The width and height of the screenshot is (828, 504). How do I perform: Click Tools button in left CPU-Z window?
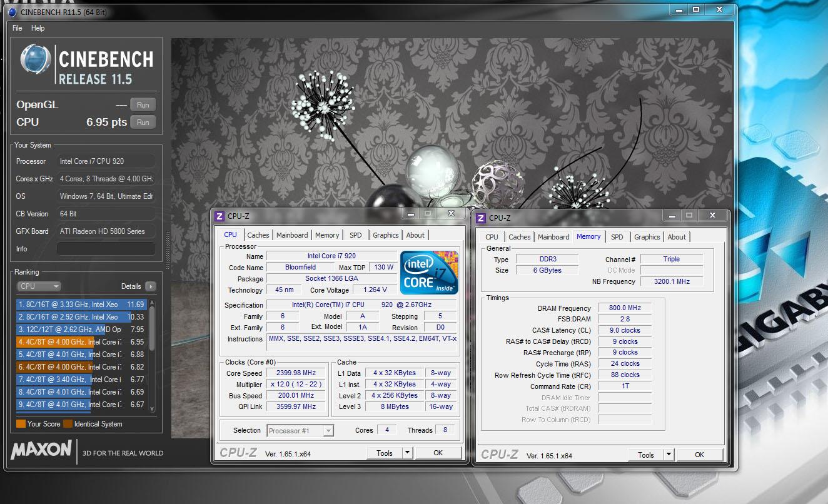click(385, 453)
